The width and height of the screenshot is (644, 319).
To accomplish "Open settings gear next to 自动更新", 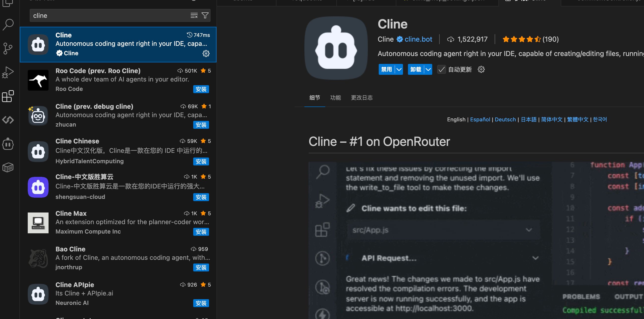I will [481, 70].
